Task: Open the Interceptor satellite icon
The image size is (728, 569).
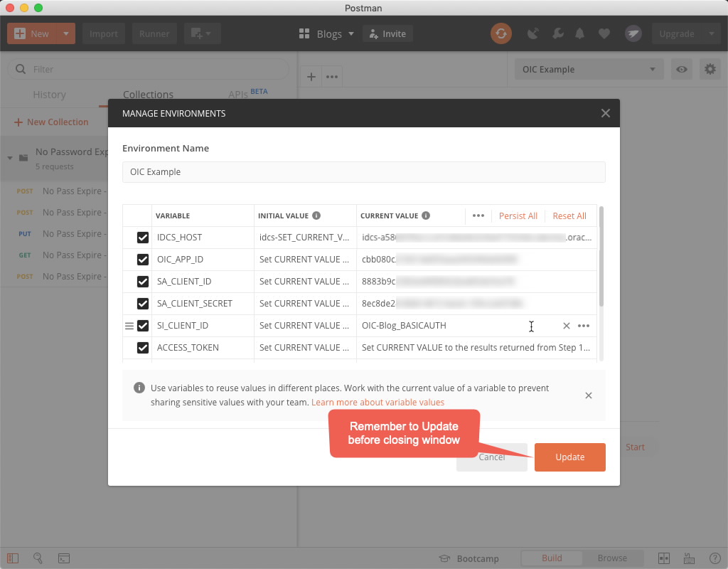Action: click(533, 33)
